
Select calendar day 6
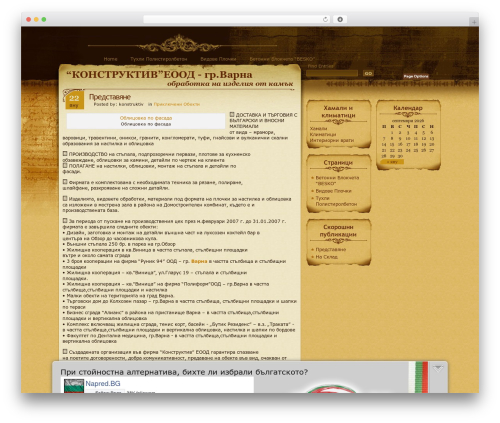click(431, 132)
